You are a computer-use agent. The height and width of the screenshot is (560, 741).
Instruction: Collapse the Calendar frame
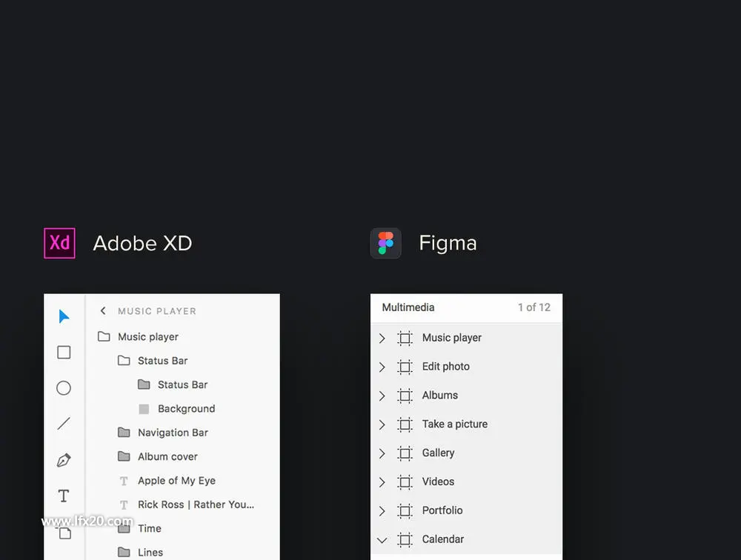[382, 540]
